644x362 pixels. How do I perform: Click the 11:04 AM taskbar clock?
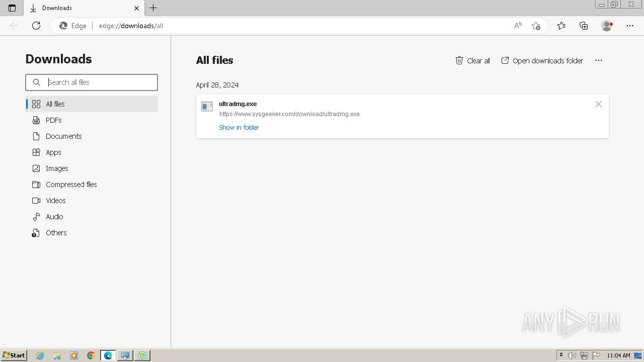tap(618, 355)
